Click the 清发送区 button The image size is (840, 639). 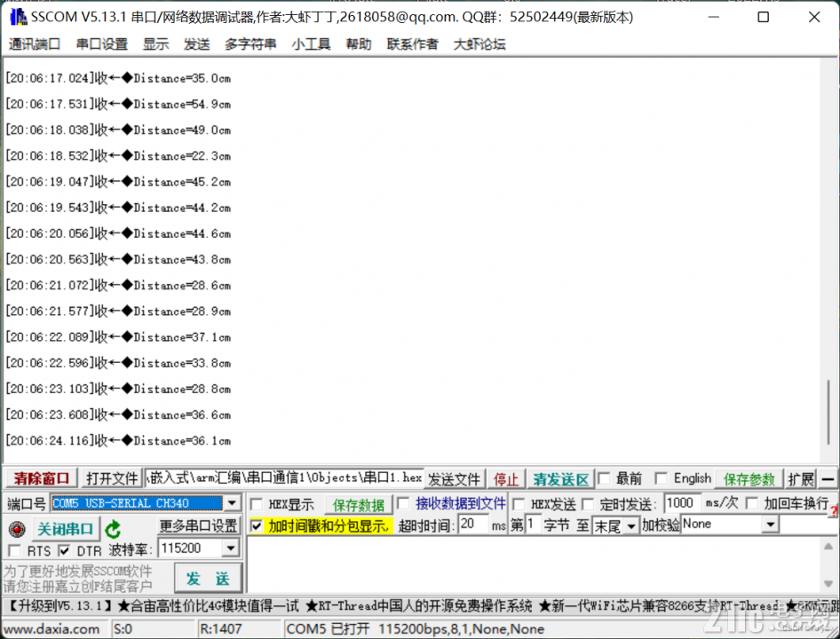pos(561,479)
